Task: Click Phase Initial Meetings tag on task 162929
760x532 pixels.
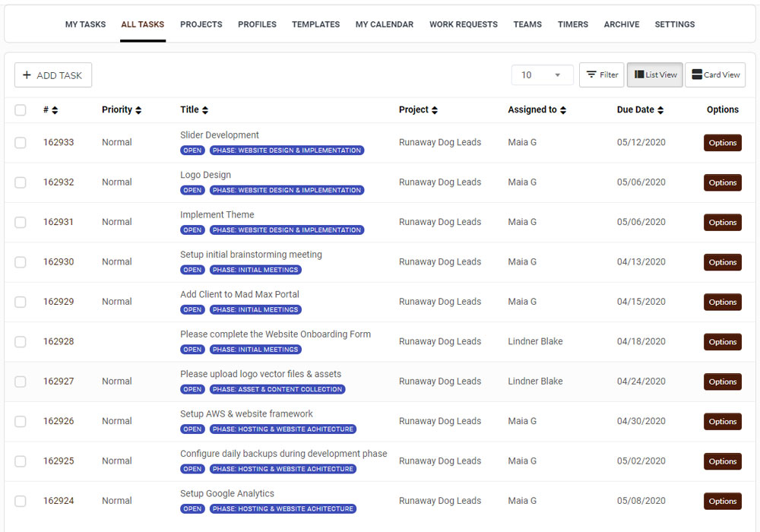Action: click(x=255, y=309)
